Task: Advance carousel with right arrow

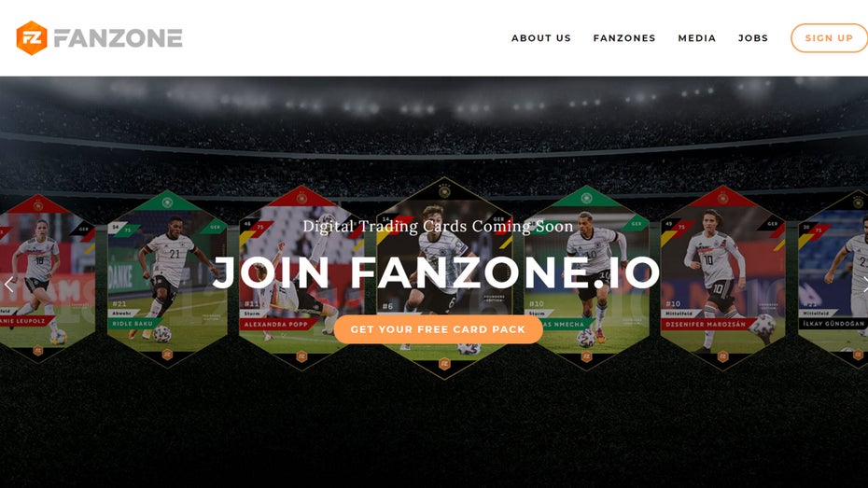Action: (x=864, y=285)
